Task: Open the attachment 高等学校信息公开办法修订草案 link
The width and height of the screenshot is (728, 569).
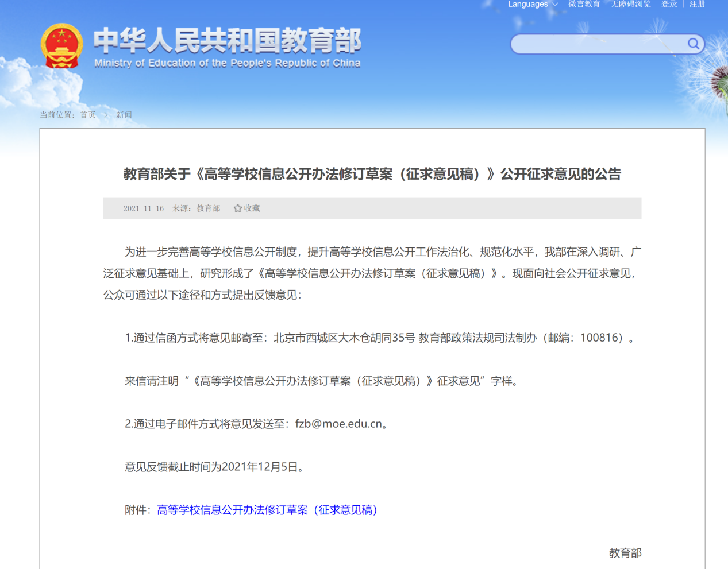Action: tap(267, 510)
